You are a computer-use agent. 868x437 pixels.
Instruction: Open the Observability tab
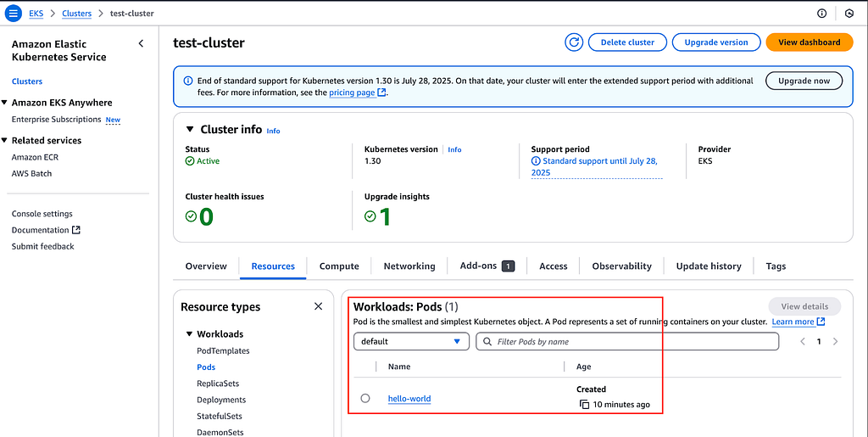621,266
